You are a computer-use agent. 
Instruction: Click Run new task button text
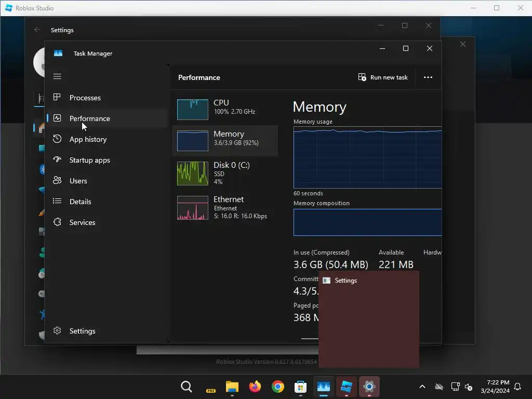point(389,77)
